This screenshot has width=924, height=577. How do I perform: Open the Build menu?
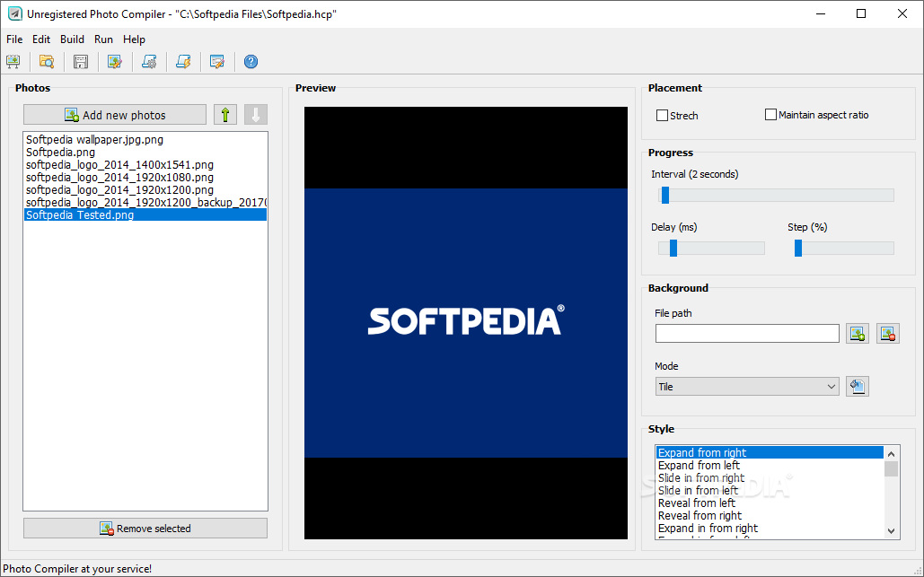72,39
